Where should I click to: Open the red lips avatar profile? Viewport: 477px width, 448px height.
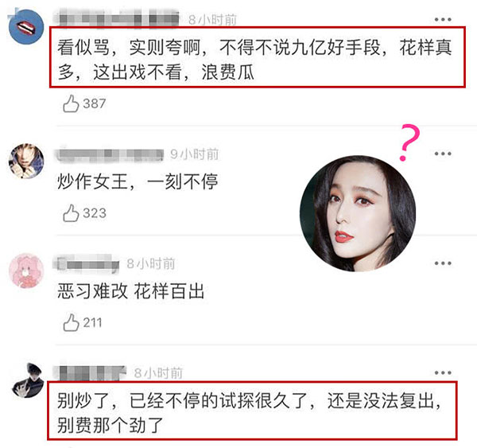(26, 27)
